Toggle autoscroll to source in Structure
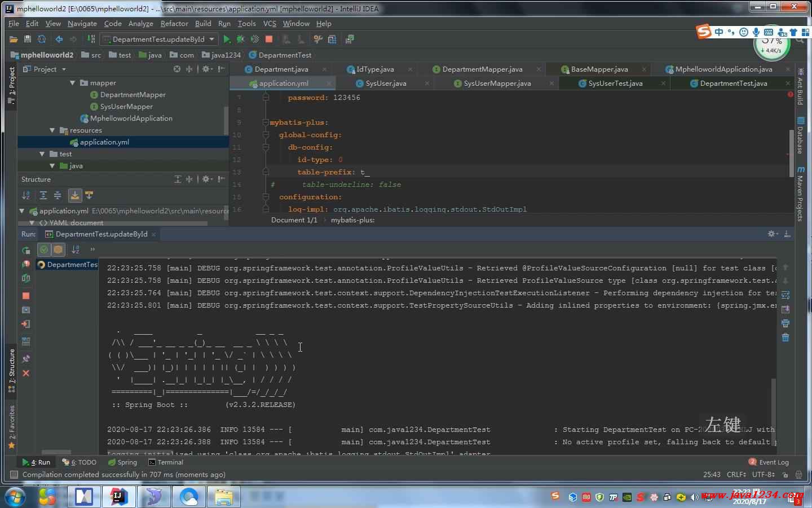This screenshot has height=508, width=812. [x=74, y=195]
